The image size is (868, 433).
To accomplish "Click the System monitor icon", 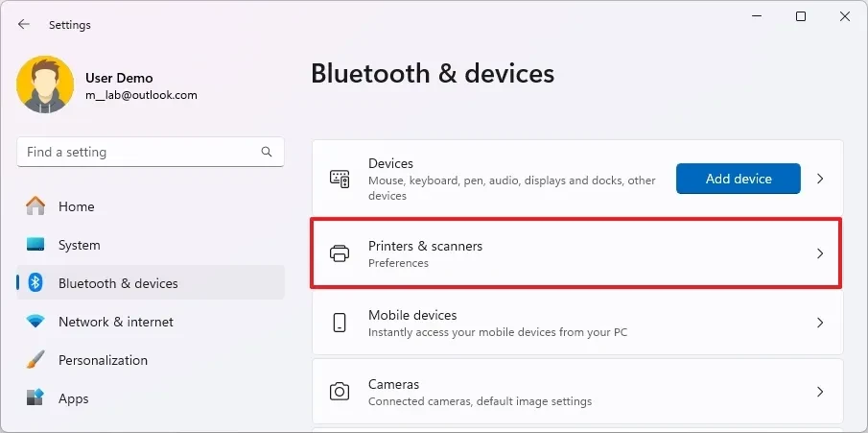I will pyautogui.click(x=35, y=245).
